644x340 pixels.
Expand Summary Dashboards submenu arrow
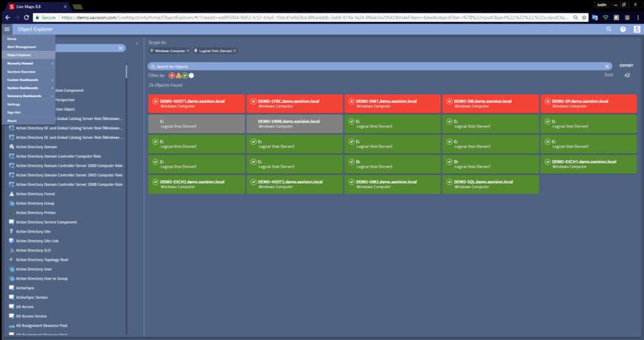pos(52,96)
